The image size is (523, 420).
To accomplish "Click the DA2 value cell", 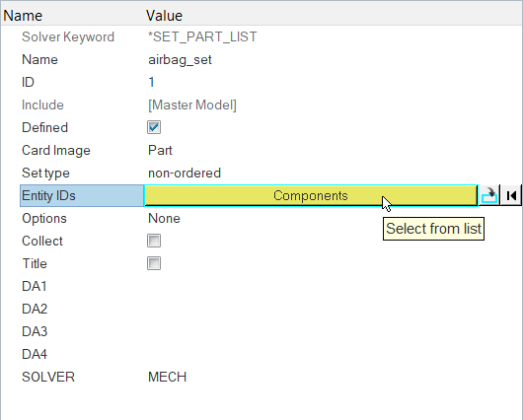I will click(334, 309).
